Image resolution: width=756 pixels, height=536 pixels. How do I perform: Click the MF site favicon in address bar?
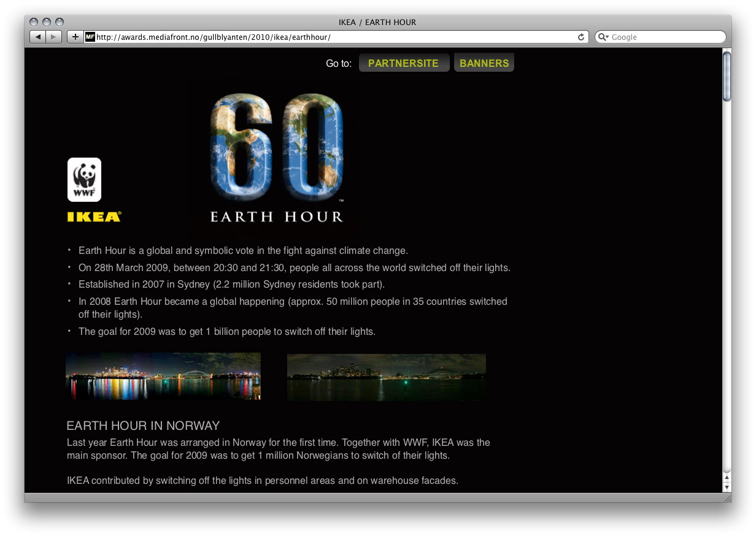[90, 37]
